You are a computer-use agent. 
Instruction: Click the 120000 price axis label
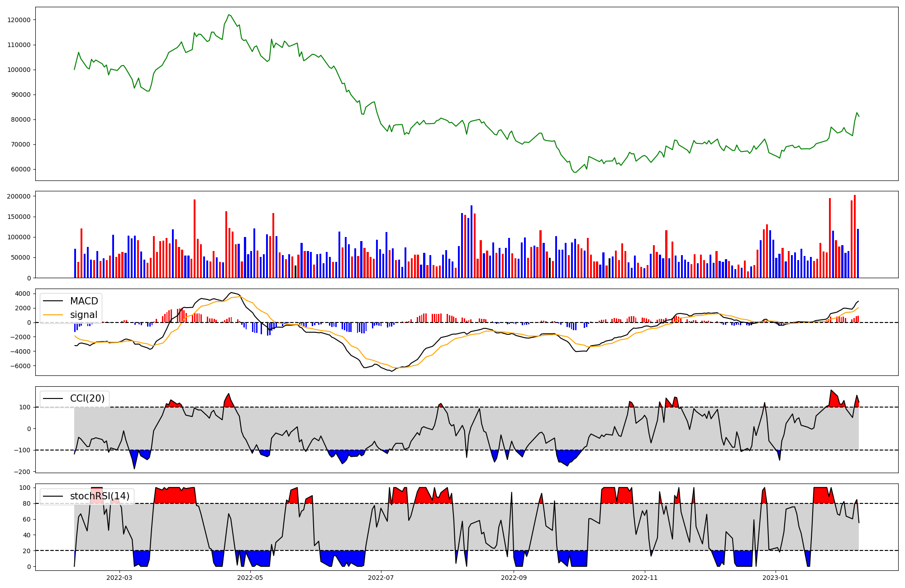tap(19, 20)
